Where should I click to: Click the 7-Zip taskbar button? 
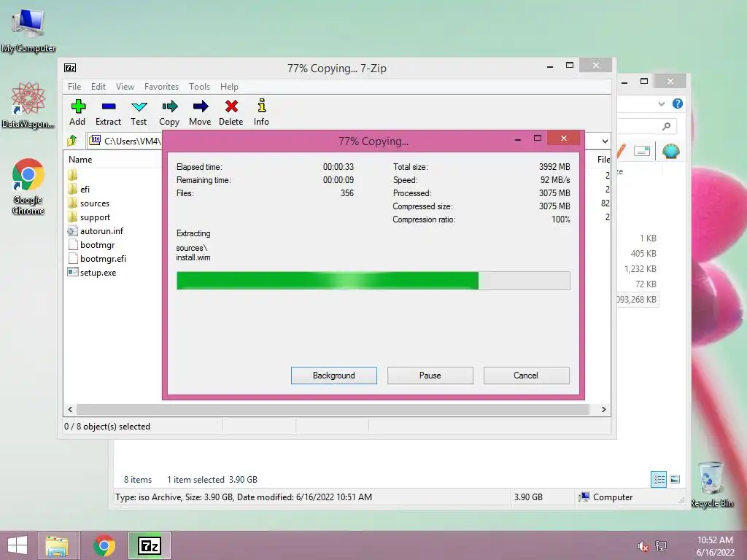click(x=149, y=545)
